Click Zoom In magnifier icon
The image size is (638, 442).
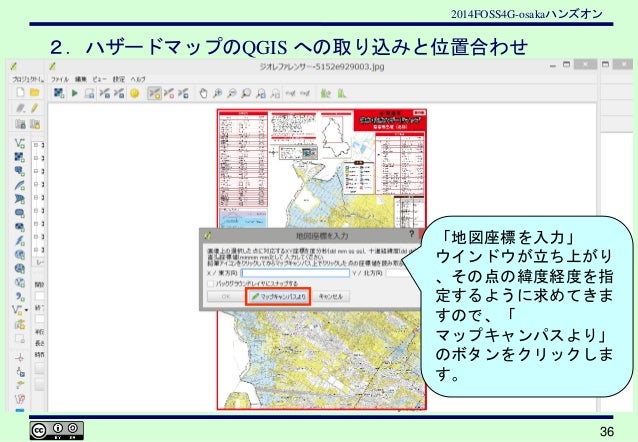[218, 94]
